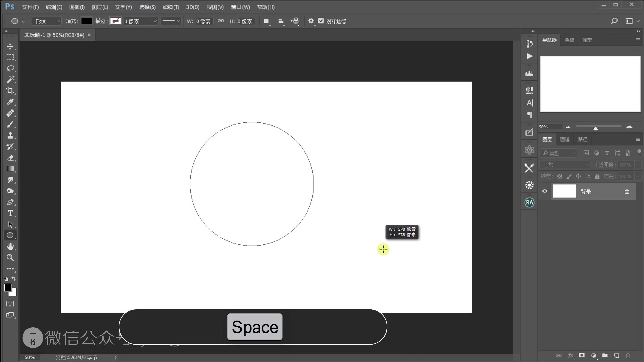The height and width of the screenshot is (362, 644).
Task: Select the History Brush tool
Action: [10, 146]
